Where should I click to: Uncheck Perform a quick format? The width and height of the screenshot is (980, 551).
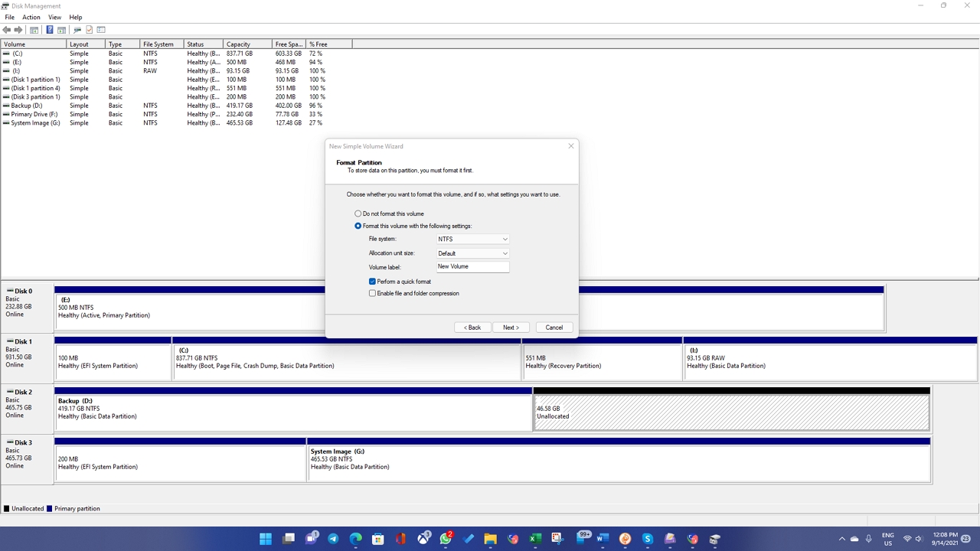coord(372,282)
